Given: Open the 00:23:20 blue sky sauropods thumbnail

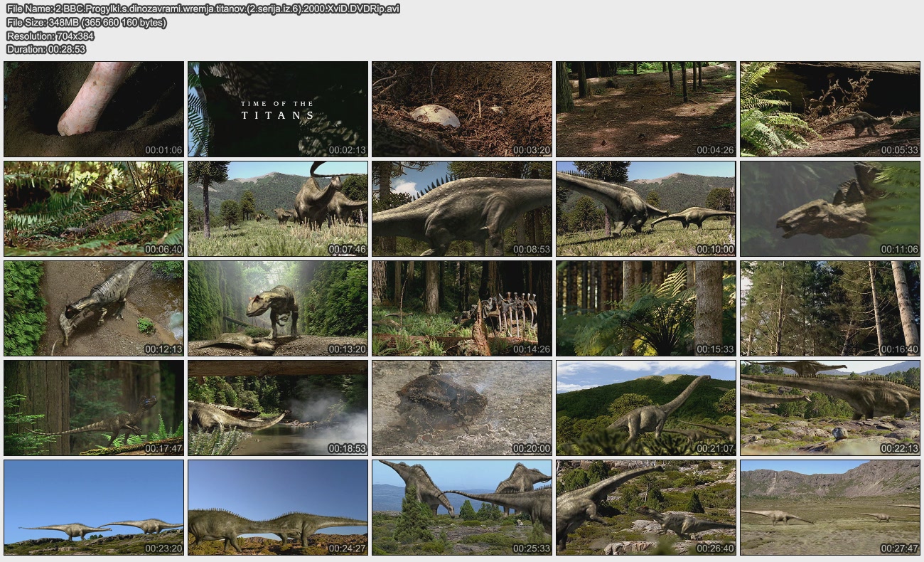Looking at the screenshot, I should 94,507.
